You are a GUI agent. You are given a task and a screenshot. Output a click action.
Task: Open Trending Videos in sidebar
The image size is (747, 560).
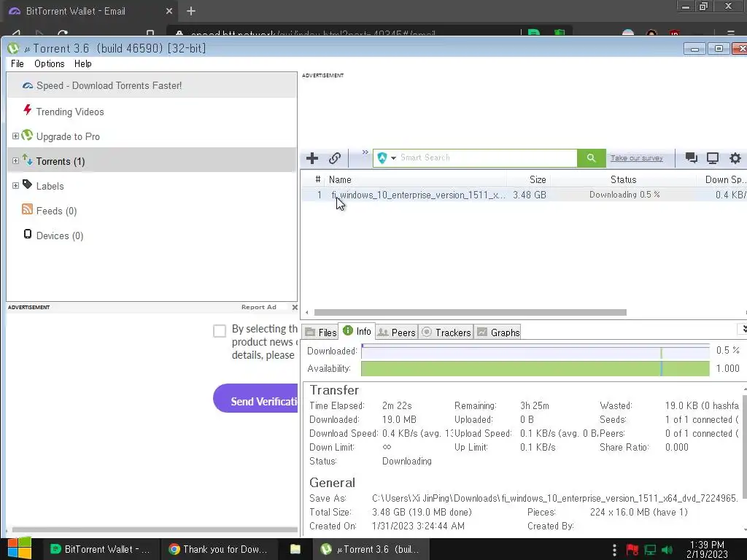click(x=69, y=112)
